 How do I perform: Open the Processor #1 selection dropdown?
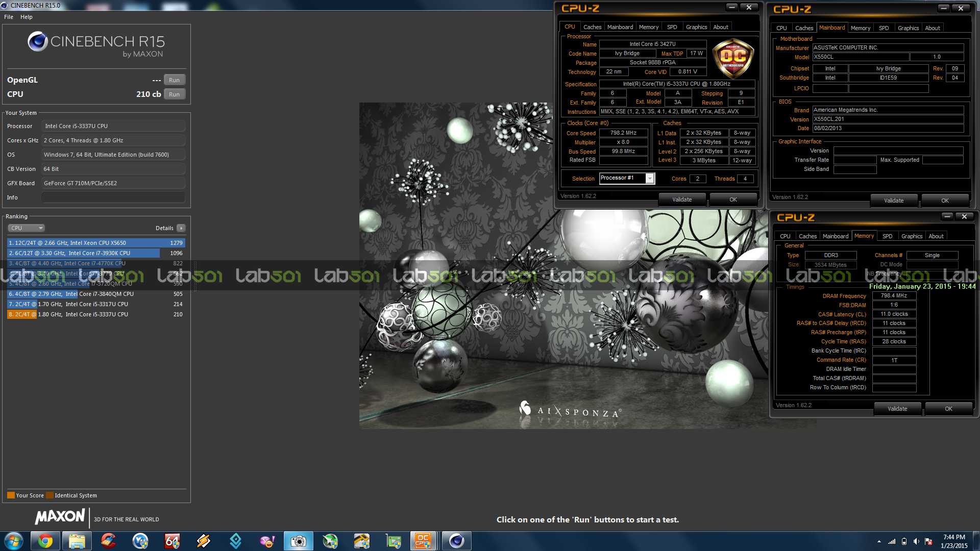[x=627, y=178]
